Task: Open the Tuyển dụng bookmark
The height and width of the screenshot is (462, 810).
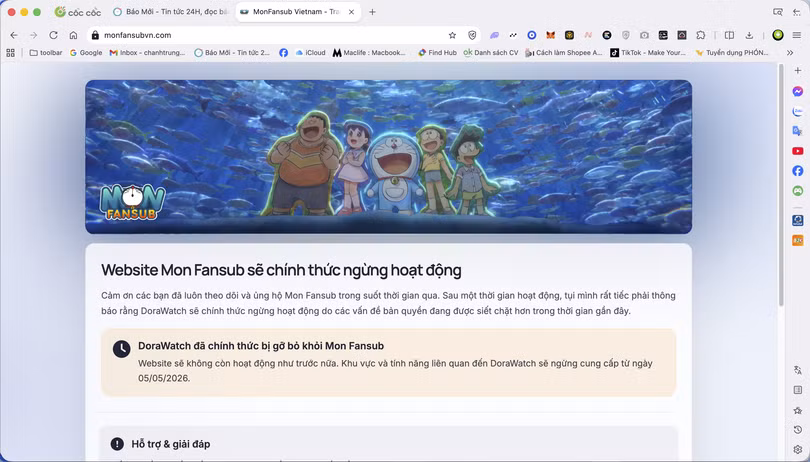Action: [x=731, y=53]
